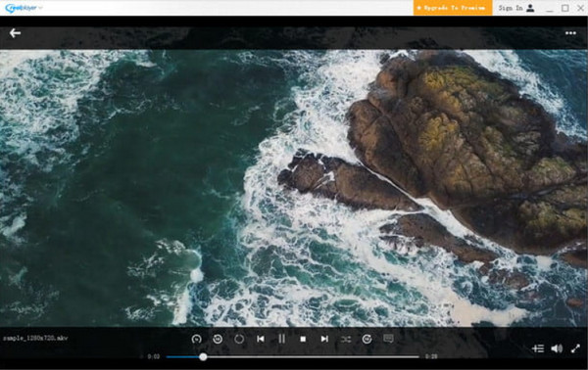588x370 pixels.
Task: Stop the video playback
Action: tap(303, 339)
